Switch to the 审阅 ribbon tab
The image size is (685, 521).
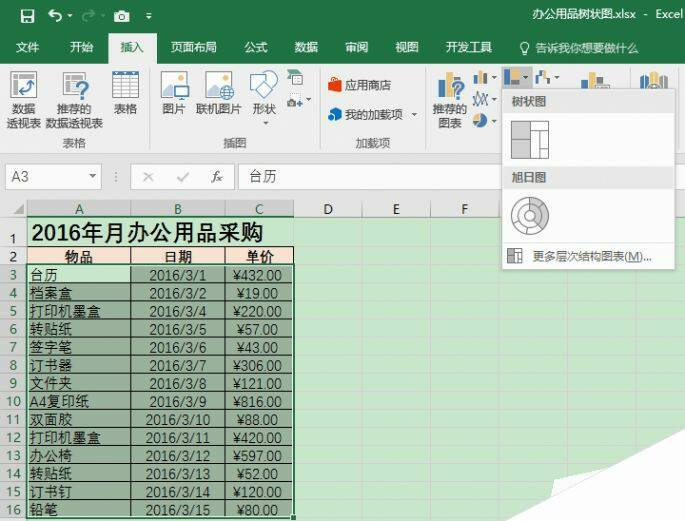pos(356,47)
